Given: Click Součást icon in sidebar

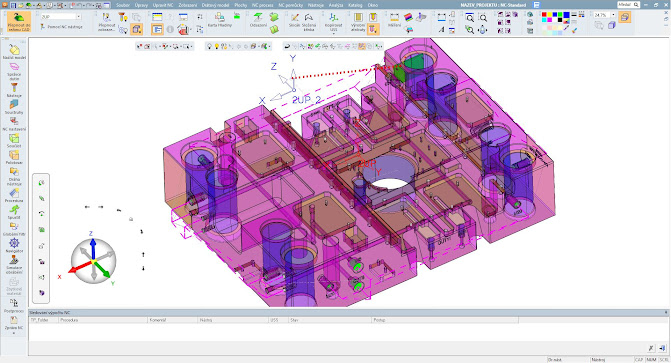Looking at the screenshot, I should pyautogui.click(x=14, y=140).
